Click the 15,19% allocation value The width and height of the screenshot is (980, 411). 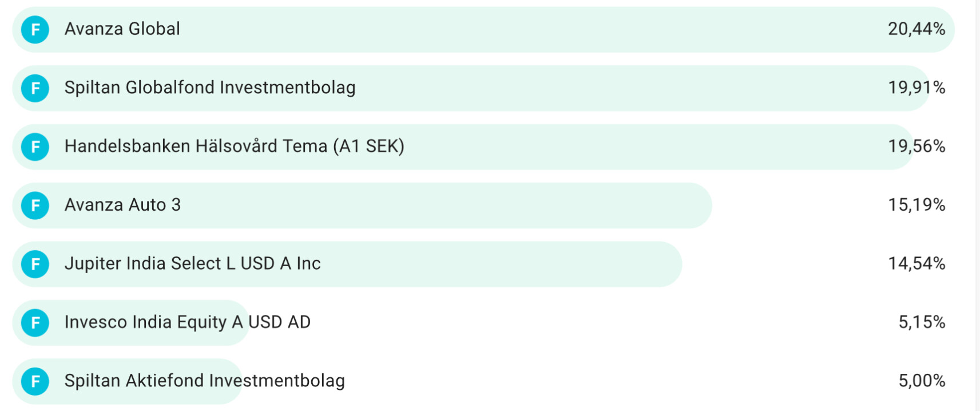click(x=916, y=205)
